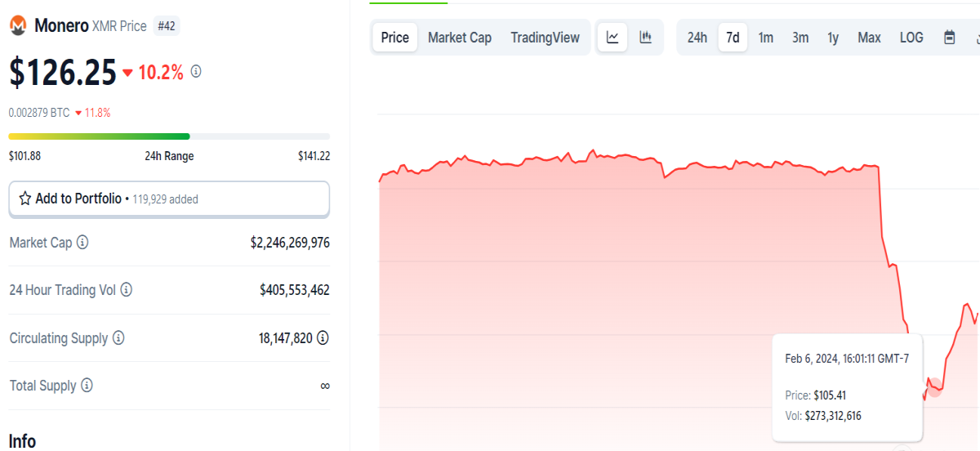Screen dimensions: 980x451
Task: Click the info icon beside 24 Hour Trading Vol
Action: click(126, 290)
